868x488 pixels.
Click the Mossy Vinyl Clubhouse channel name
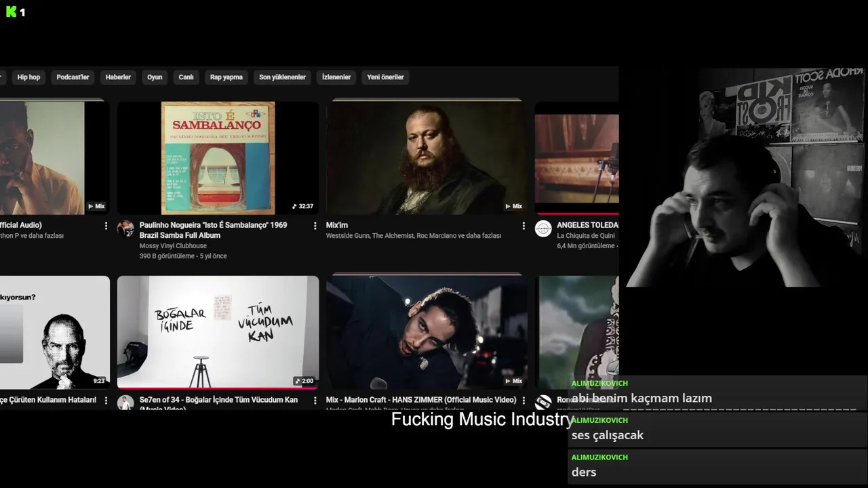[173, 246]
